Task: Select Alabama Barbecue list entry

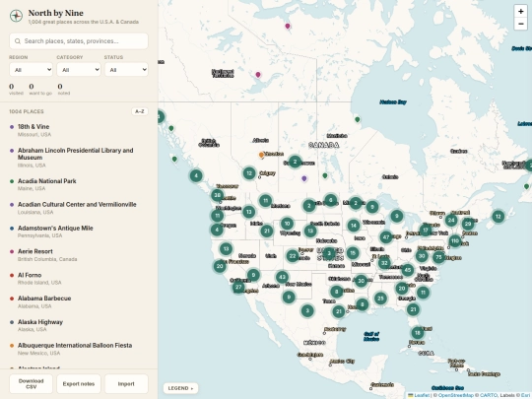Action: click(79, 301)
